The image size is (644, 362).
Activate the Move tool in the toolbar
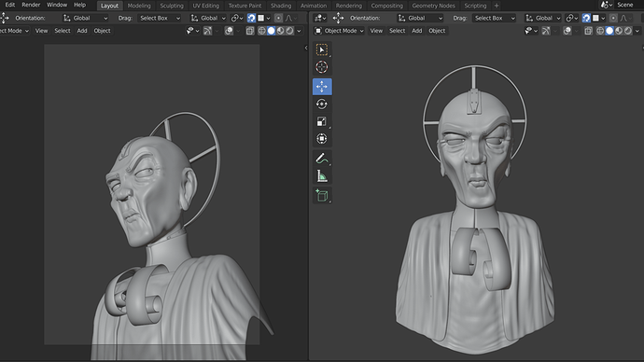tap(322, 87)
